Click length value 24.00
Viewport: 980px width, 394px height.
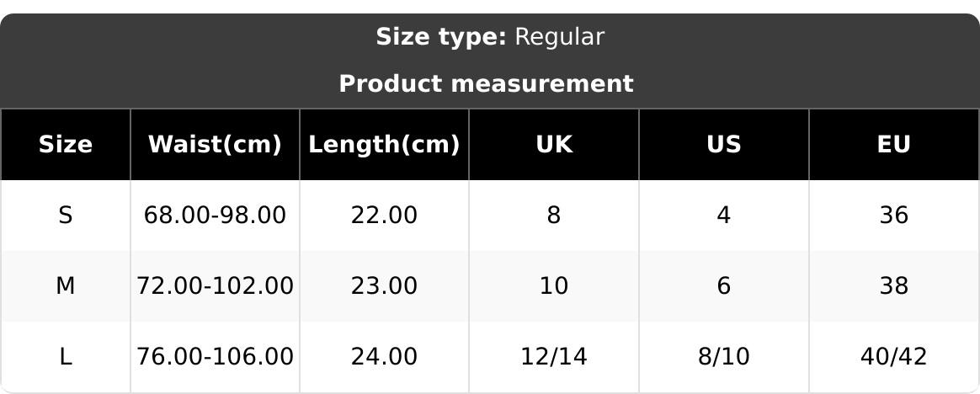(384, 357)
